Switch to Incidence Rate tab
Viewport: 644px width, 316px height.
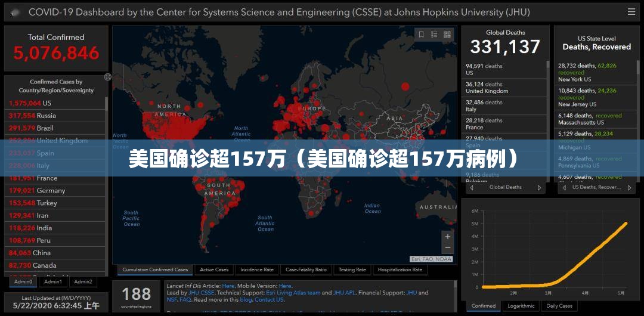point(257,270)
